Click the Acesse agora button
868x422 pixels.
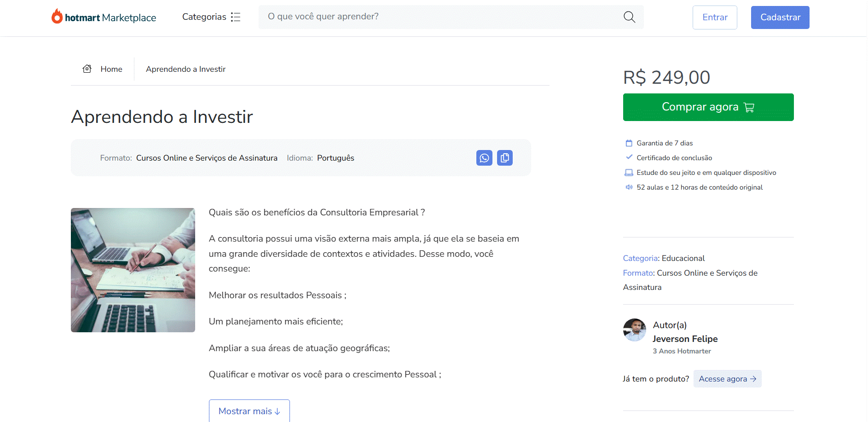727,379
